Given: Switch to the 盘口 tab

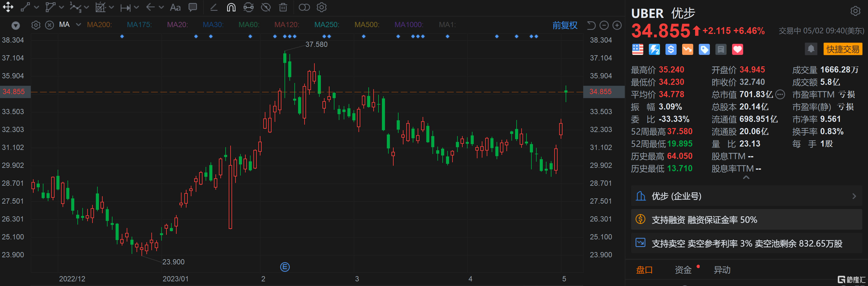Looking at the screenshot, I should tap(644, 270).
